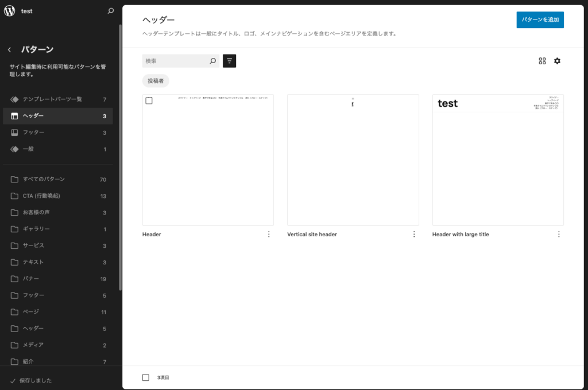This screenshot has height=390, width=588.
Task: Toggle the select-all checkbox next to 3項目
Action: coord(146,377)
